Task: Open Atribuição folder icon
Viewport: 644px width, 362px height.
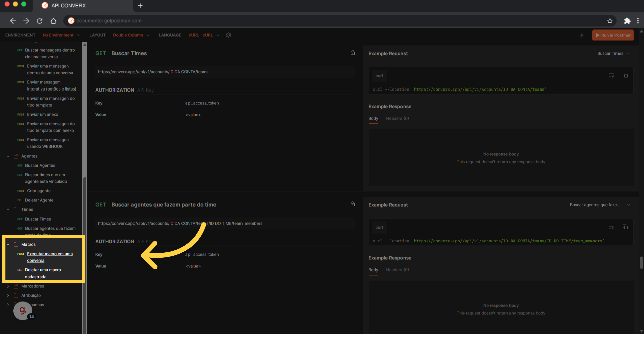Action: 16,295
